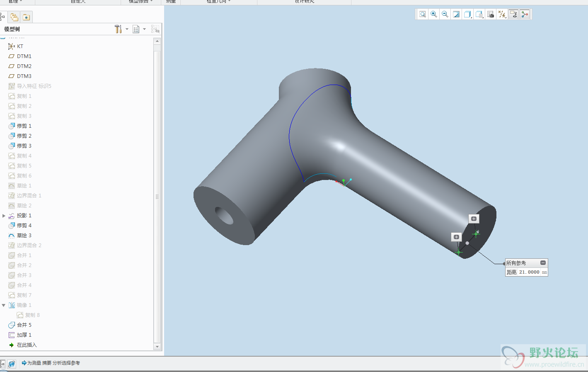Click the navigator panel splitter grip
The width and height of the screenshot is (588, 372).
(157, 197)
